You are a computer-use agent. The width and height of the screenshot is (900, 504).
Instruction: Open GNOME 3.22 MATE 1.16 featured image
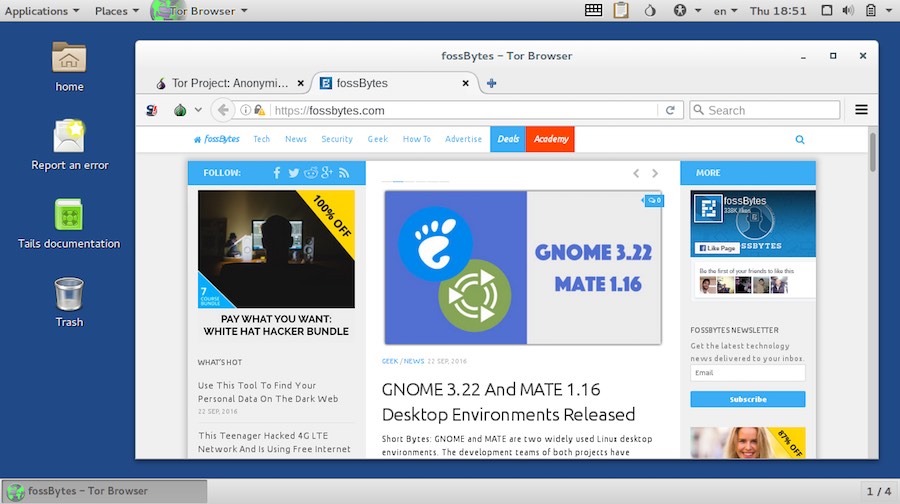(x=523, y=267)
